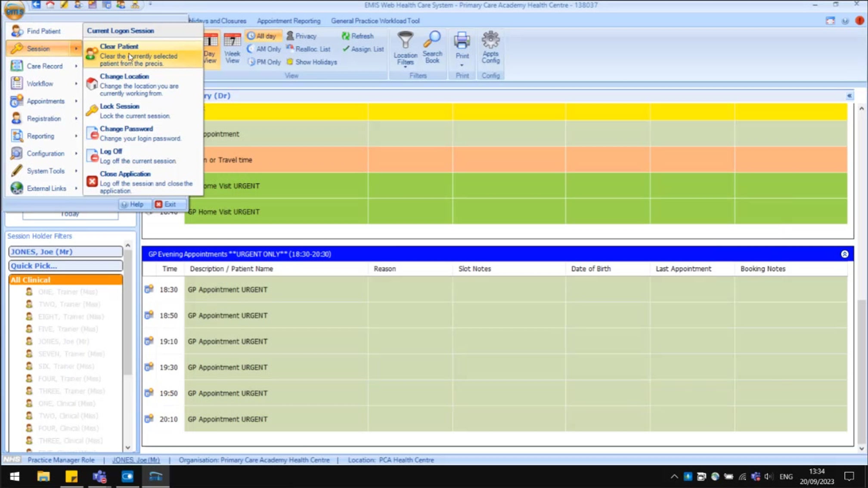Open Appointment Reporting tab
Viewport: 868px width, 488px height.
click(288, 21)
